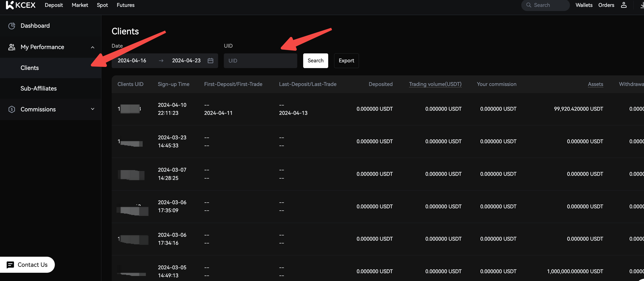Click the Dashboard pie chart icon
Image resolution: width=644 pixels, height=281 pixels.
point(11,26)
